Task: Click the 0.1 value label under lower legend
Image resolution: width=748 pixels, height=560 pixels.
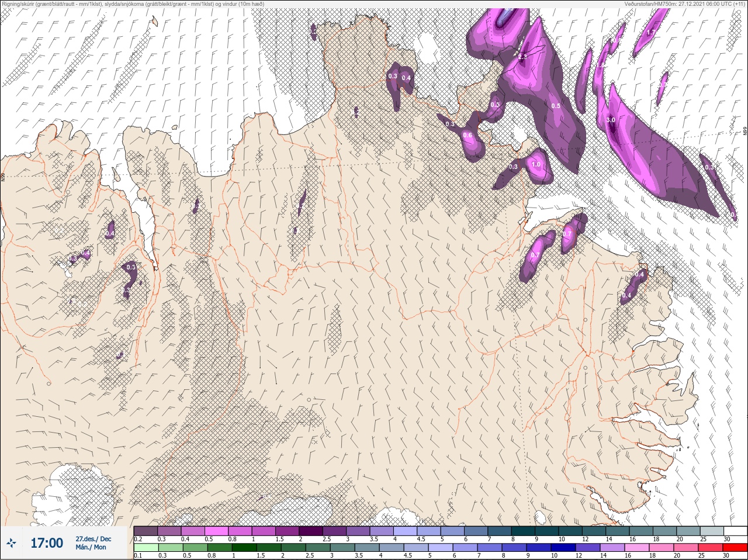Action: point(138,556)
